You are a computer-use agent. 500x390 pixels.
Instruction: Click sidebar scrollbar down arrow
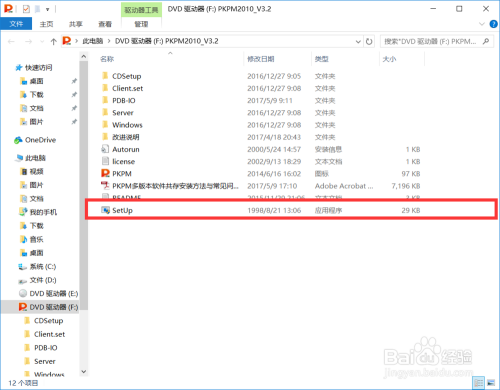coord(84,371)
